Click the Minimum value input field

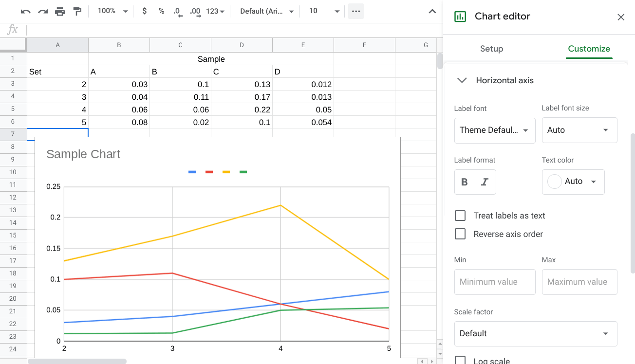(x=495, y=282)
